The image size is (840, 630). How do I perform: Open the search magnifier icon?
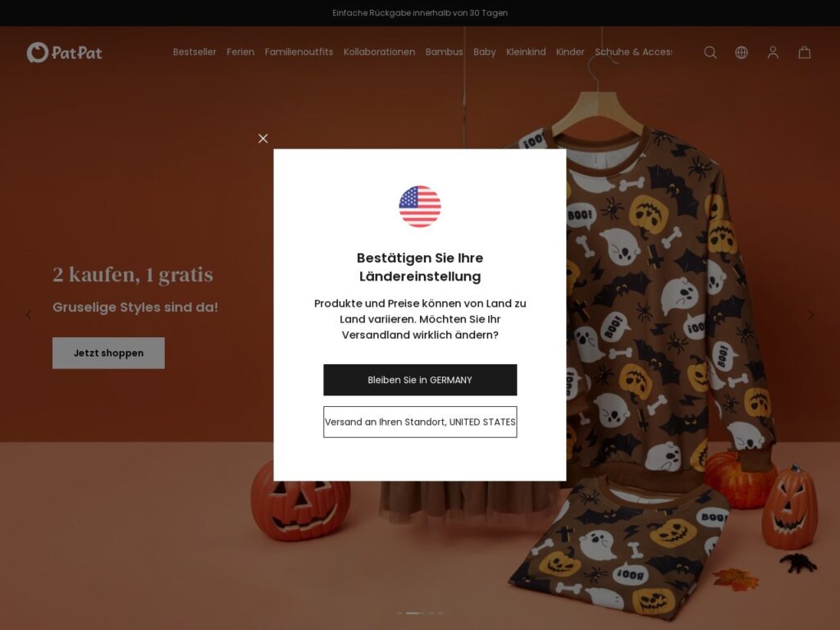(710, 52)
